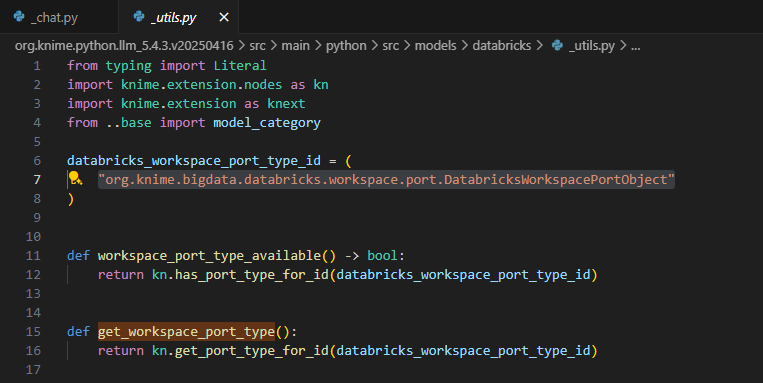763x383 pixels.
Task: Click 'model_category' on line 4
Action: click(267, 123)
